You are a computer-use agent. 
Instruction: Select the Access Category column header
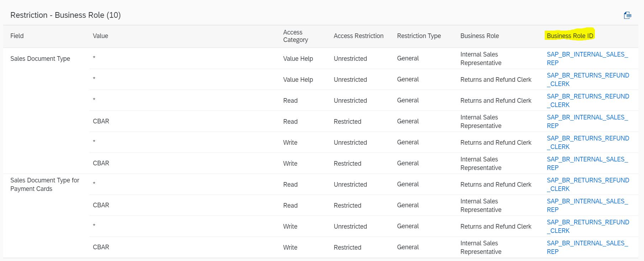[x=296, y=36]
